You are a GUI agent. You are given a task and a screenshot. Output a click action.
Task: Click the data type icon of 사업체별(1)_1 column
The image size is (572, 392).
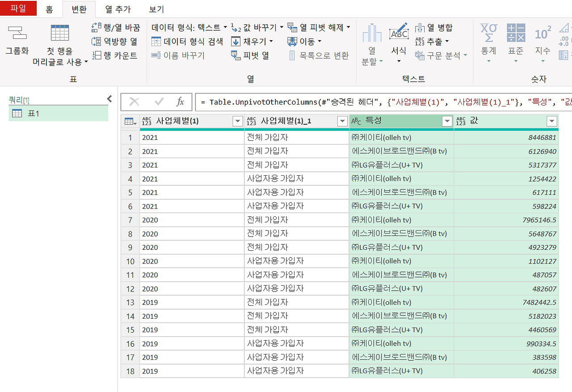(251, 121)
